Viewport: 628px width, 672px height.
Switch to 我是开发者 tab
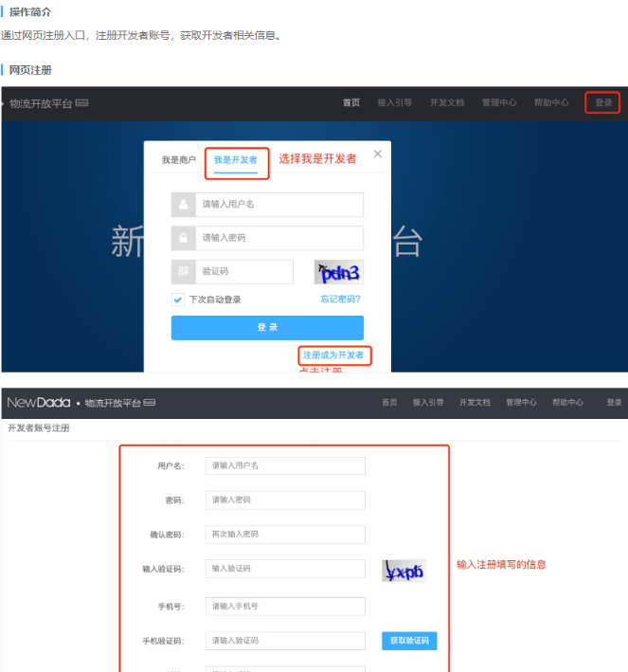point(235,160)
